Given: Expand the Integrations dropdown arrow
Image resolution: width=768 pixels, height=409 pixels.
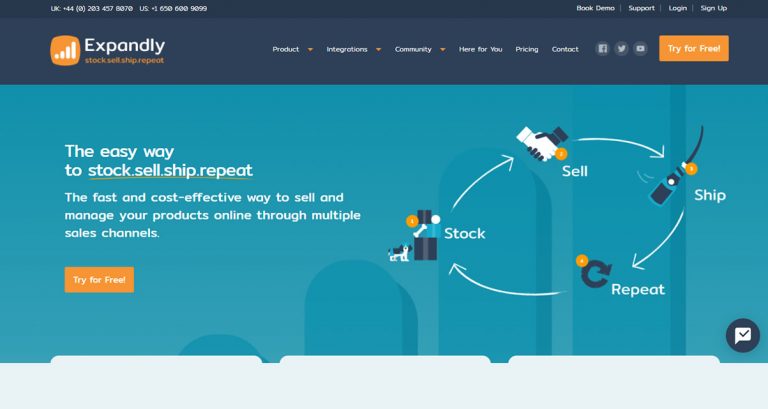Looking at the screenshot, I should [378, 49].
